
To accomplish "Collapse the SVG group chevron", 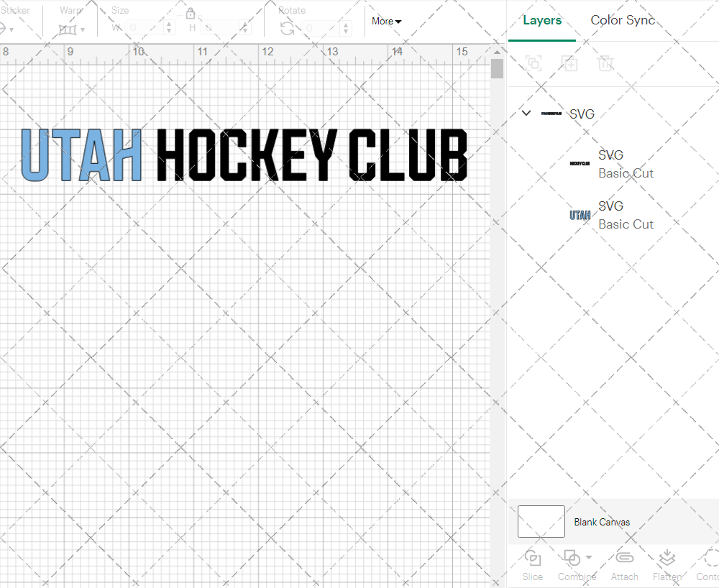I will tap(526, 113).
